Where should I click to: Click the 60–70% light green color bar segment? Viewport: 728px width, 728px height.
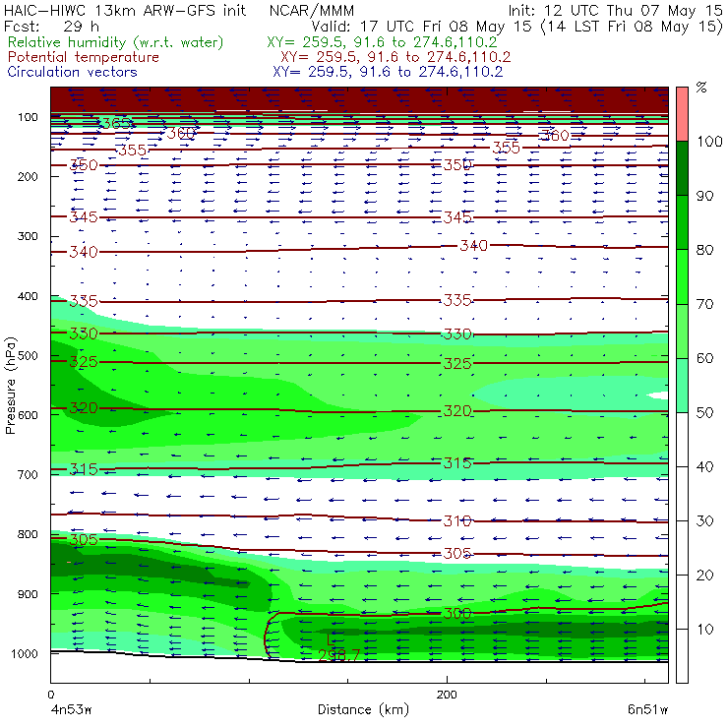pos(682,331)
